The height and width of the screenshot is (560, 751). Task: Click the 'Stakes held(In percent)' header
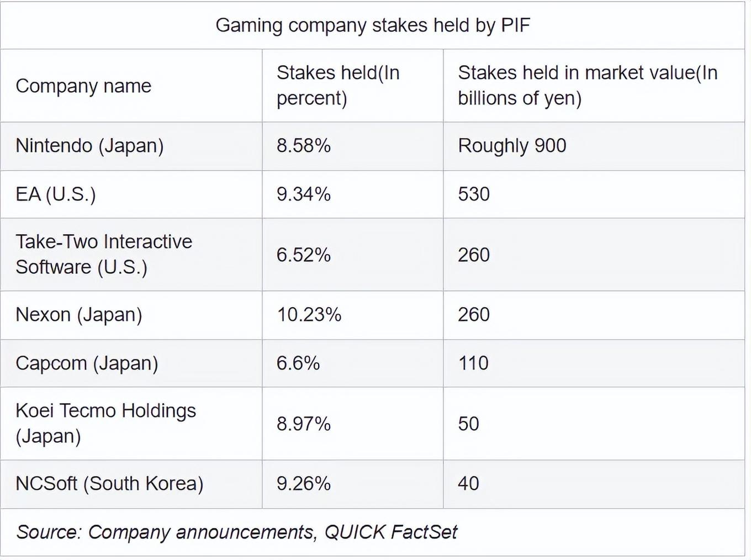[338, 86]
